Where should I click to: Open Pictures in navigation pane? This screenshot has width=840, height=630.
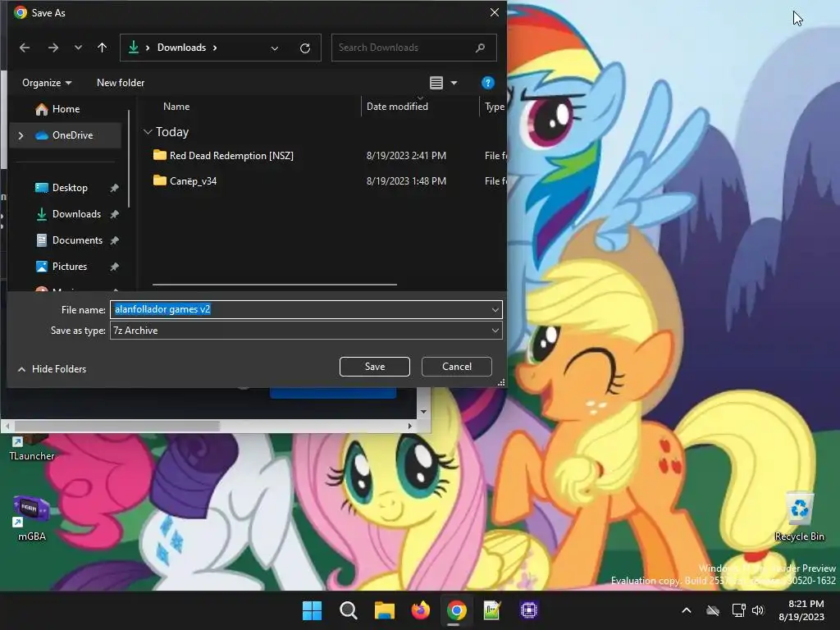click(x=70, y=267)
